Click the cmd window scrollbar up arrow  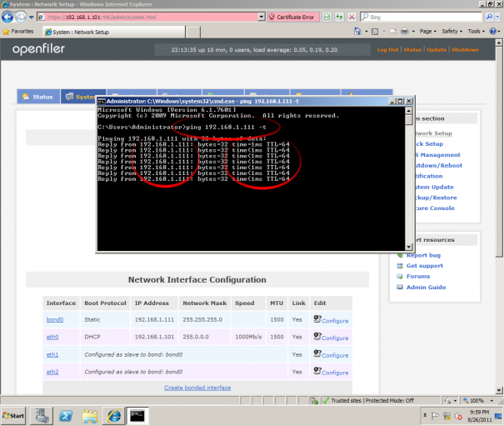point(408,111)
